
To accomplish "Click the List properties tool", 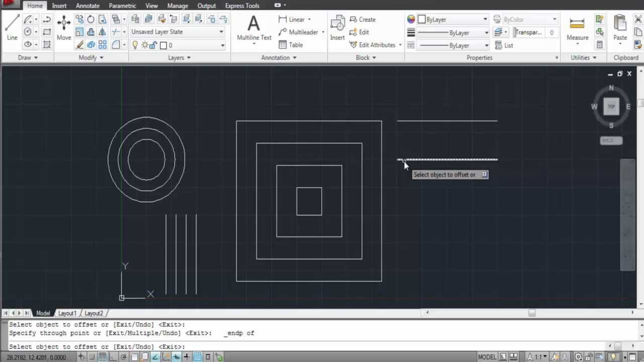I will [x=504, y=45].
